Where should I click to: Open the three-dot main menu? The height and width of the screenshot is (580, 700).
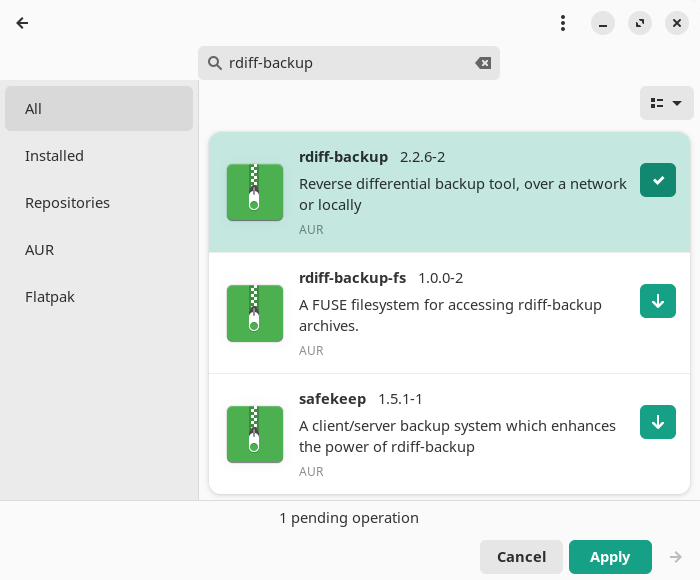click(563, 23)
